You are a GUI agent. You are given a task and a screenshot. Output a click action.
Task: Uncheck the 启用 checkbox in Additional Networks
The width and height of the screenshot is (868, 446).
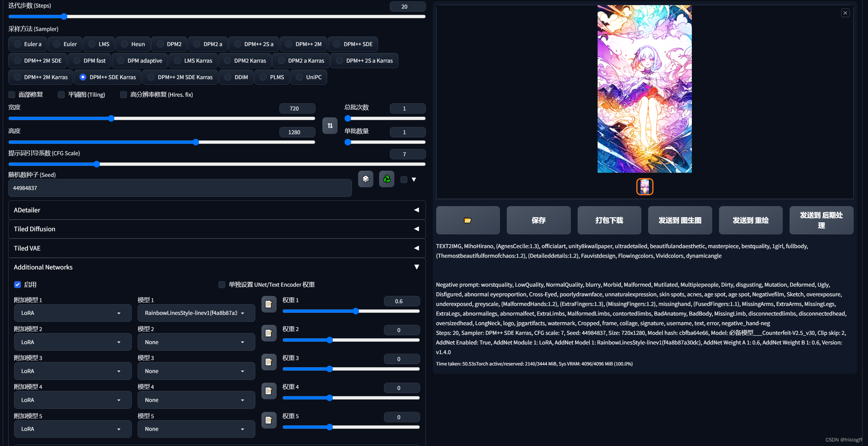point(18,285)
